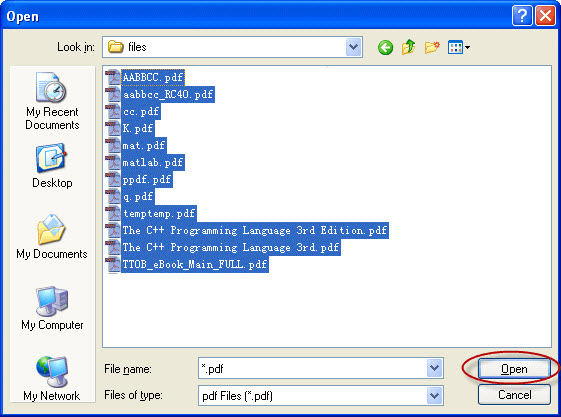Click the PDF icon of TTOB_eBook_Main_FULL.pdf
The width and height of the screenshot is (561, 417).
113,265
